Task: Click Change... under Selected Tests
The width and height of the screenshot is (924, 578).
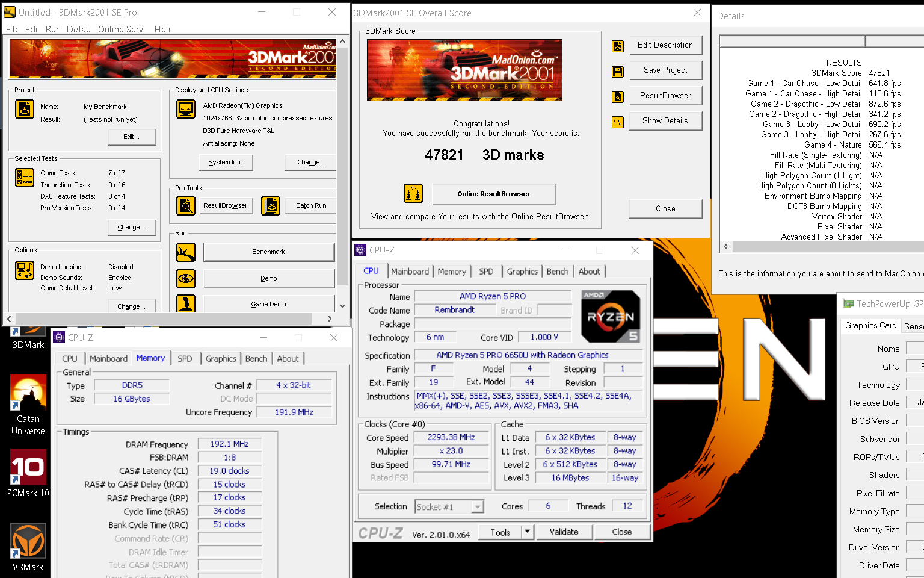Action: (x=132, y=227)
